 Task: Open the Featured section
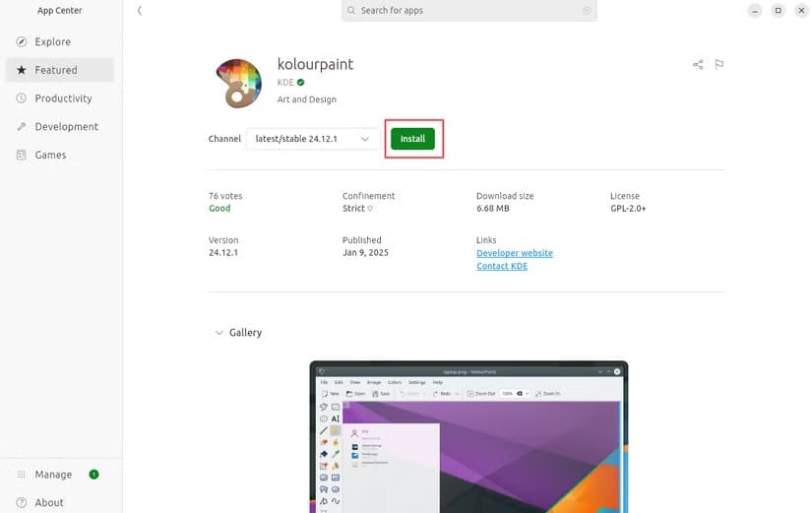point(56,70)
